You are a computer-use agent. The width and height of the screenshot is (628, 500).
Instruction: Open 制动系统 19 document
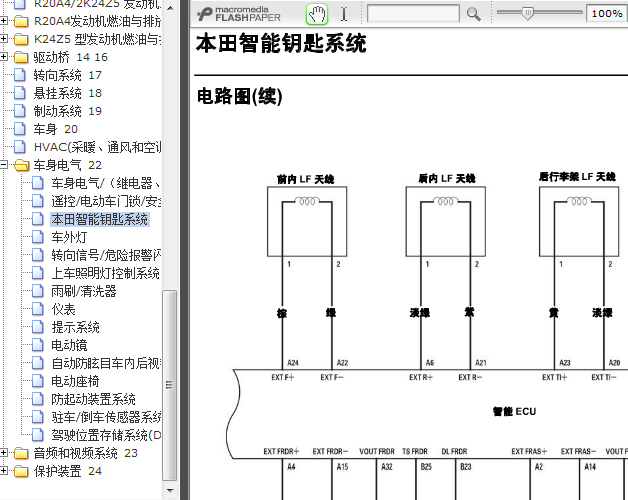(x=68, y=111)
